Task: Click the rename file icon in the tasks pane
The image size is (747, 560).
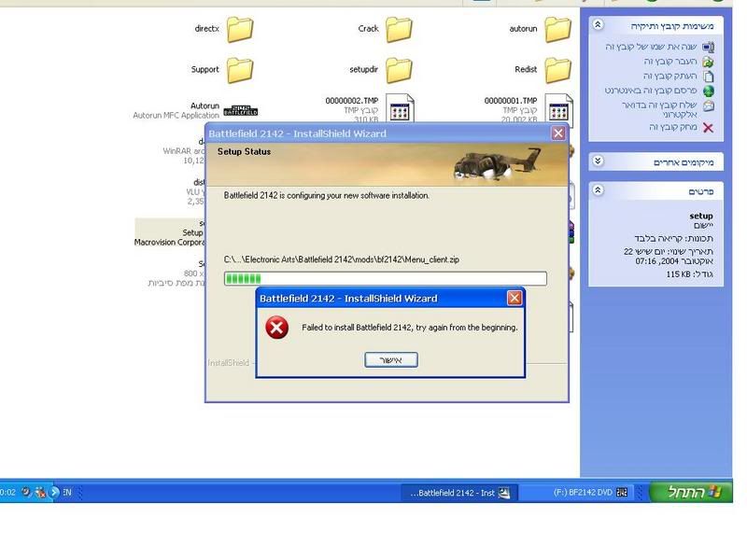Action: [x=709, y=48]
